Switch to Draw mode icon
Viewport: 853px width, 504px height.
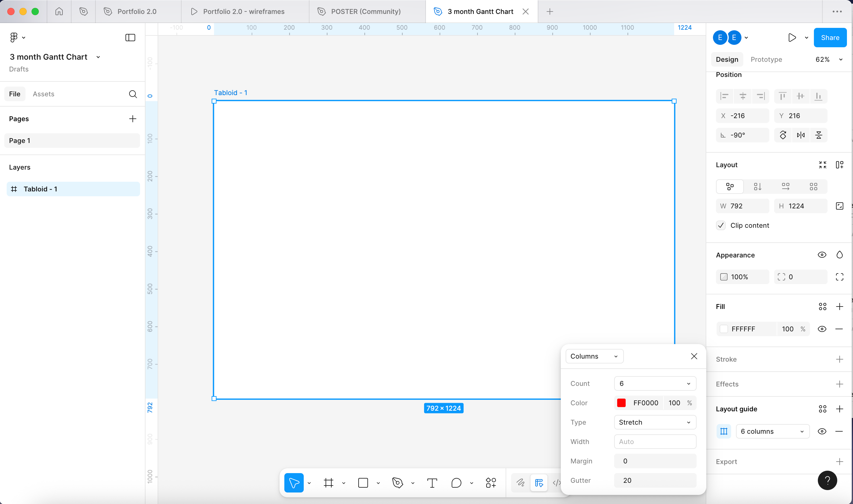pos(520,482)
